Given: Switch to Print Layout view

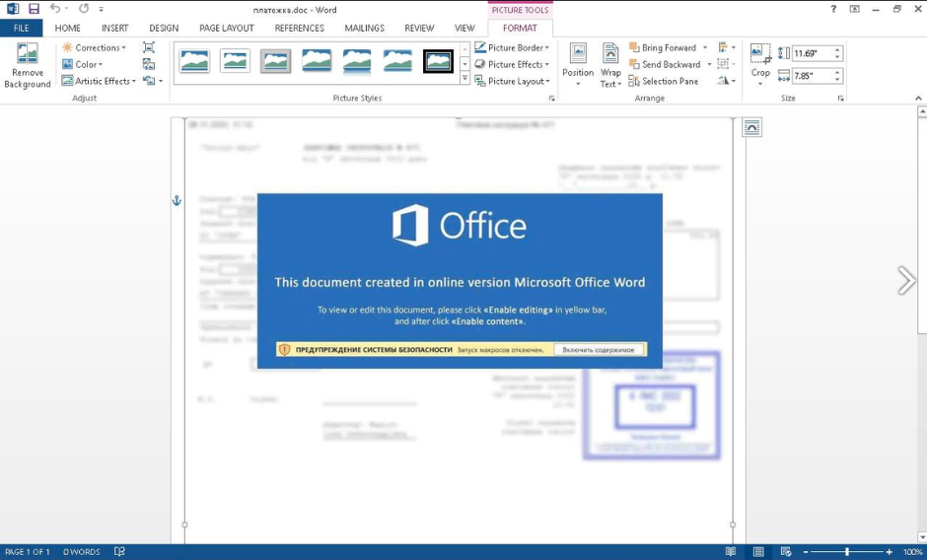Looking at the screenshot, I should tap(758, 552).
